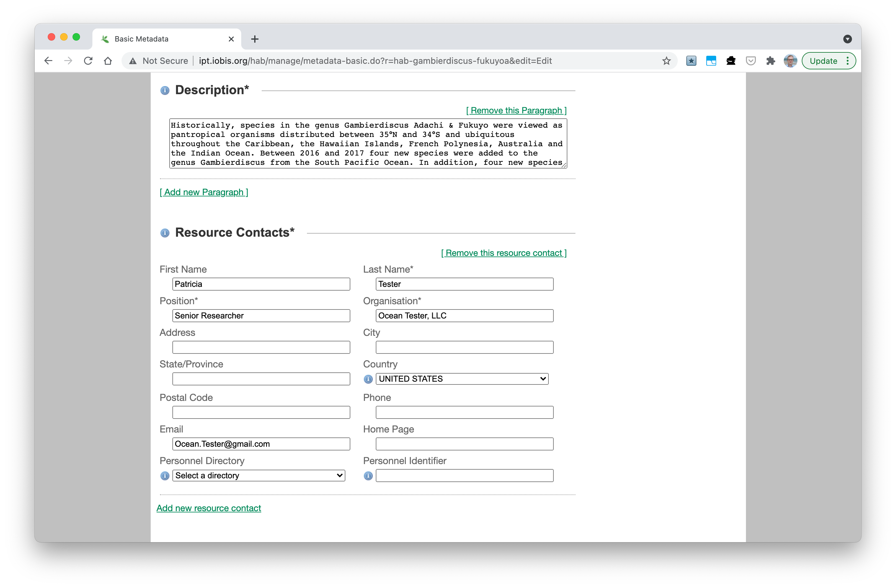Click the Add new Paragraph link
The height and width of the screenshot is (588, 896).
(x=204, y=192)
